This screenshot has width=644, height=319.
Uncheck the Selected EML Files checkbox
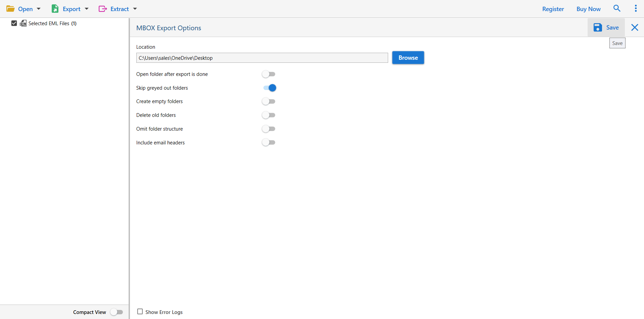[14, 23]
